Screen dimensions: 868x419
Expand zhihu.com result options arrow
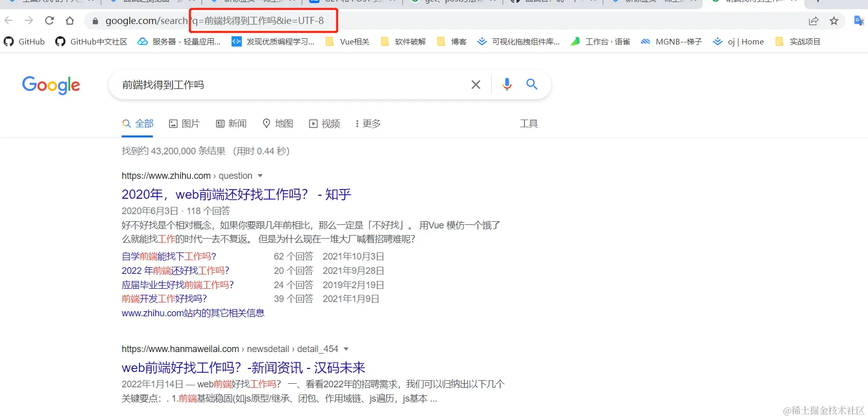260,176
